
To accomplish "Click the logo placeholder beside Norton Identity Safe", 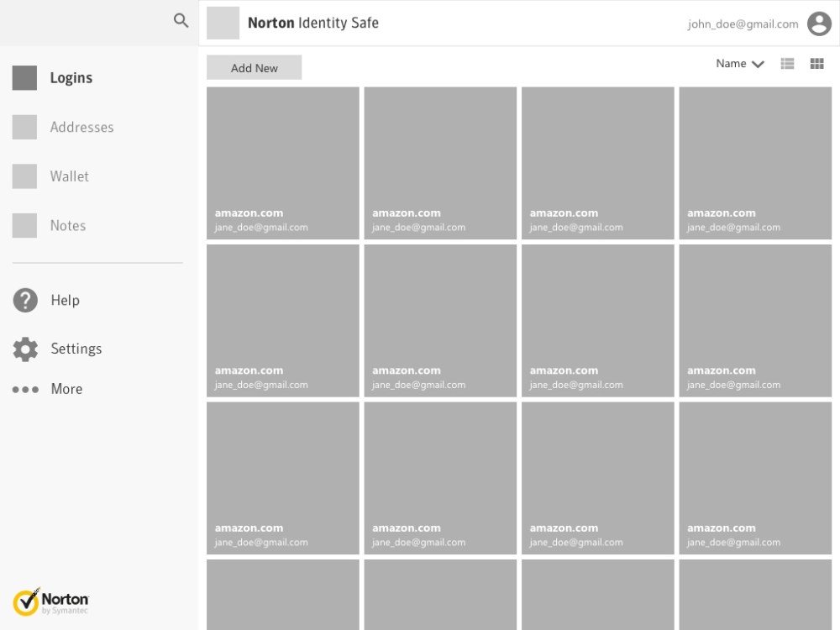I will 223,24.
